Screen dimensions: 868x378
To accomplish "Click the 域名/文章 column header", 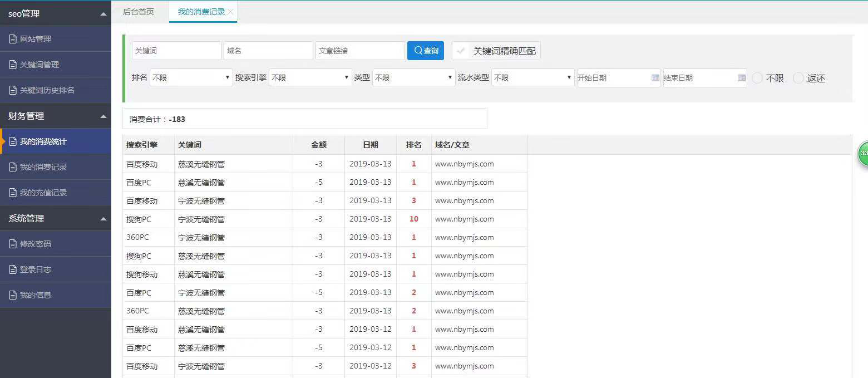I will coord(480,145).
